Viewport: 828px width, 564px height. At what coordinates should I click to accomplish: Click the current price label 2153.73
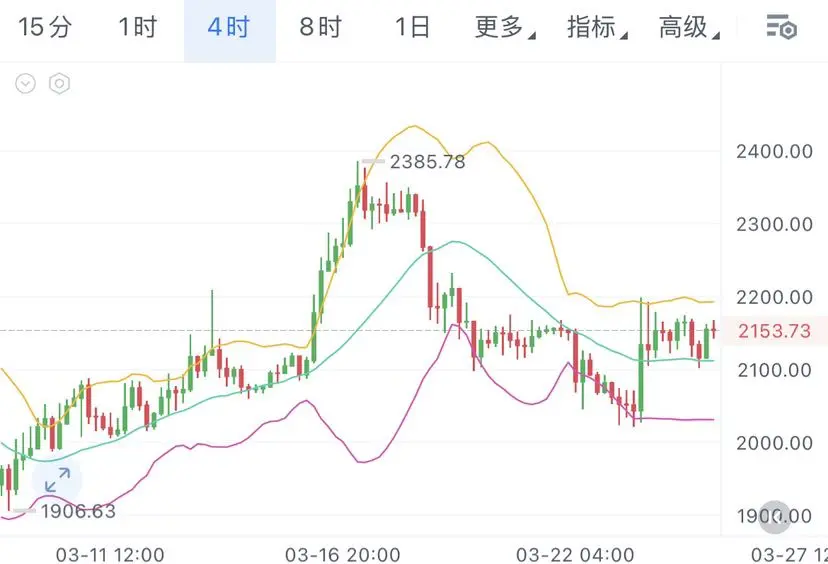pyautogui.click(x=774, y=331)
